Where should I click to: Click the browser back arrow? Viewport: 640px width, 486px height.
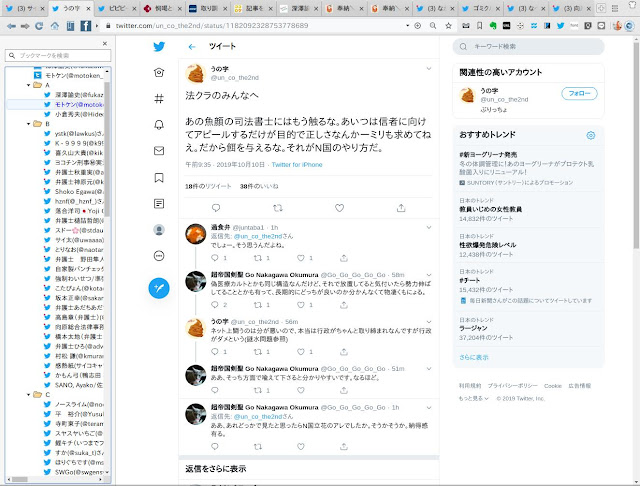tap(11, 26)
